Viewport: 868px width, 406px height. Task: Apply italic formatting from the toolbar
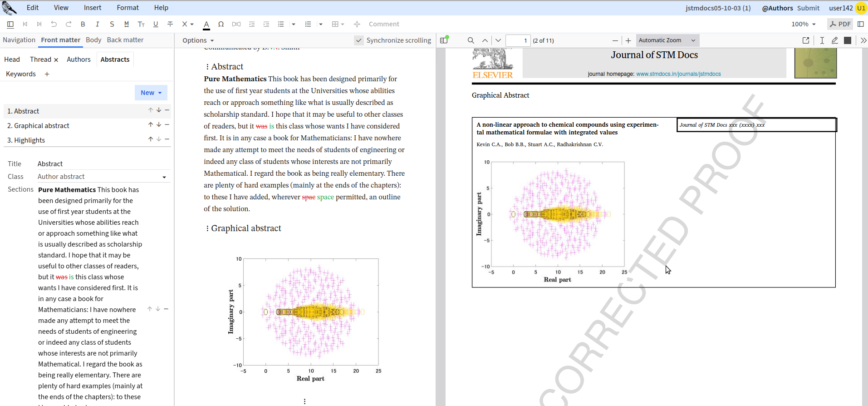(x=97, y=24)
